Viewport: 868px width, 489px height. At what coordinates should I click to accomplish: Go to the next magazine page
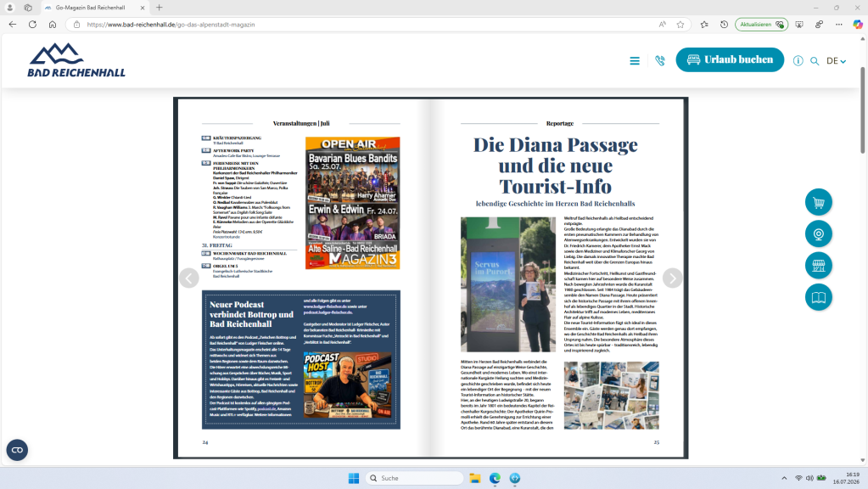pos(673,278)
